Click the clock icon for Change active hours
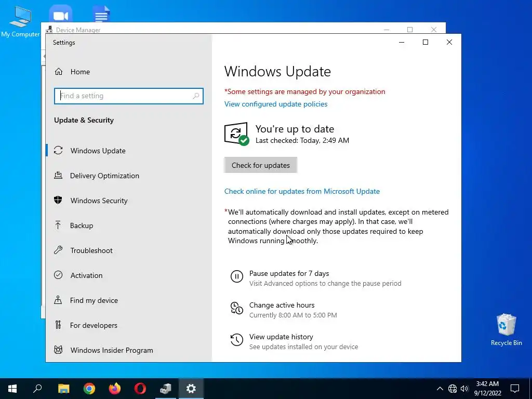Viewport: 532px width, 399px height. click(x=237, y=308)
